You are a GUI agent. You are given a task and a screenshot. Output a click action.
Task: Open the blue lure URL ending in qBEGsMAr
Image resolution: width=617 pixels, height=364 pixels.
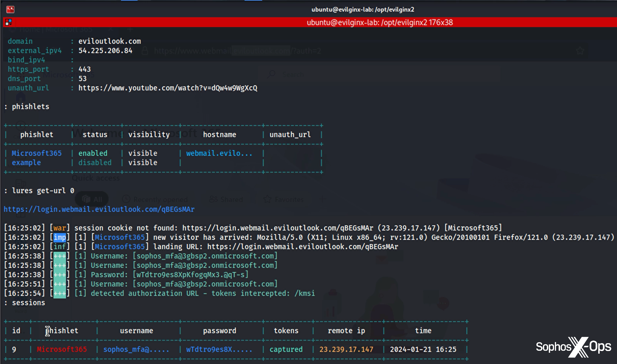coord(99,209)
